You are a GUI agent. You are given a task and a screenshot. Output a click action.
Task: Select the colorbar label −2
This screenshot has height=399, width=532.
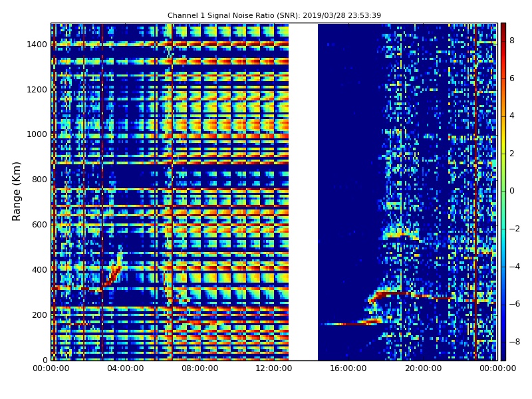(515, 229)
